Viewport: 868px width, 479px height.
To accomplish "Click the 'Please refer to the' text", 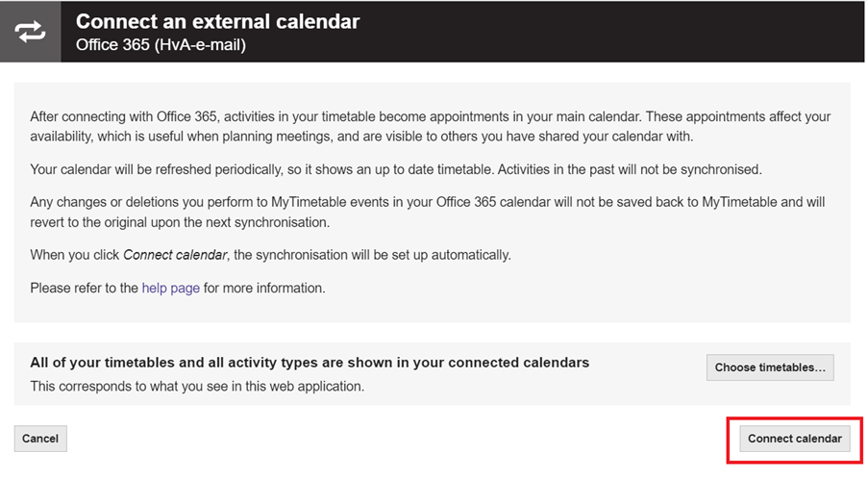I will click(85, 288).
